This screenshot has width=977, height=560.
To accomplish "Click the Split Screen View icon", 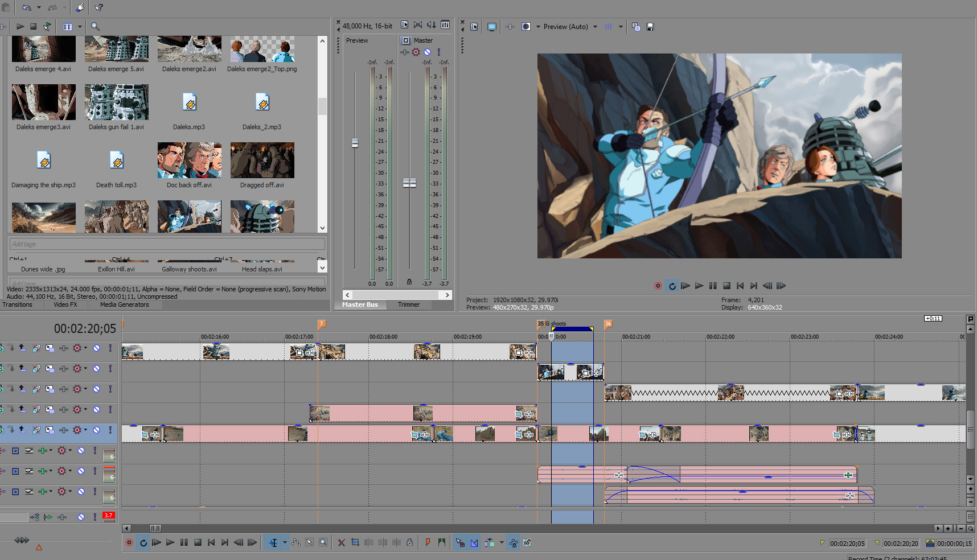I will [x=526, y=27].
